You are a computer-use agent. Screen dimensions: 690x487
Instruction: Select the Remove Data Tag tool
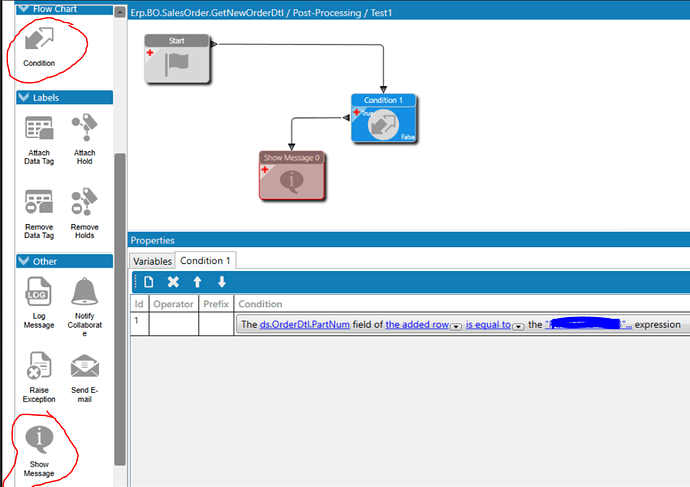click(x=39, y=214)
